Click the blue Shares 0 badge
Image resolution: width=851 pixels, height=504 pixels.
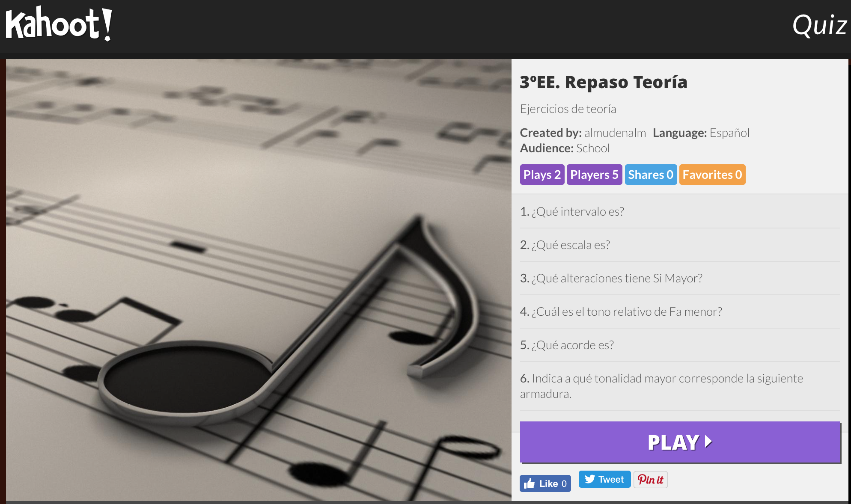point(651,175)
